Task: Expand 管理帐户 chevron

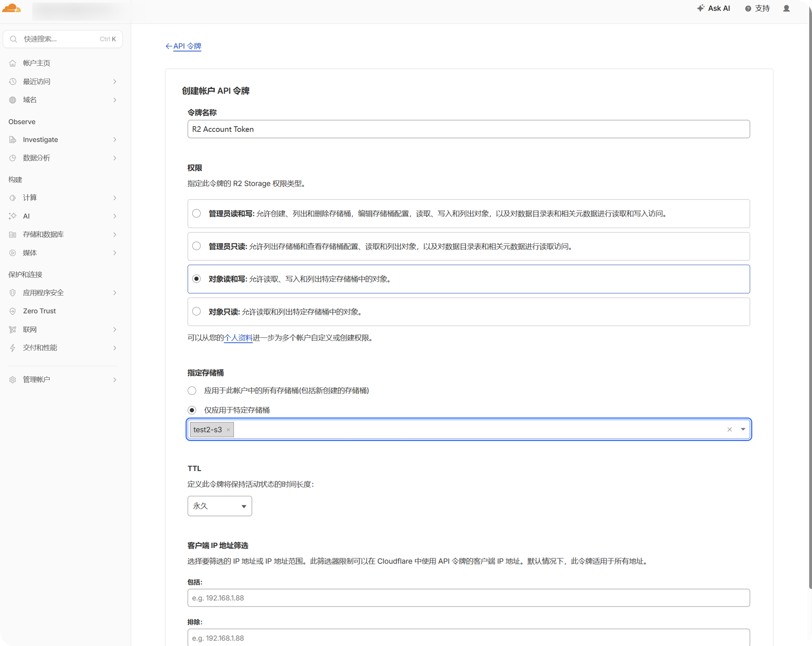Action: tap(115, 380)
